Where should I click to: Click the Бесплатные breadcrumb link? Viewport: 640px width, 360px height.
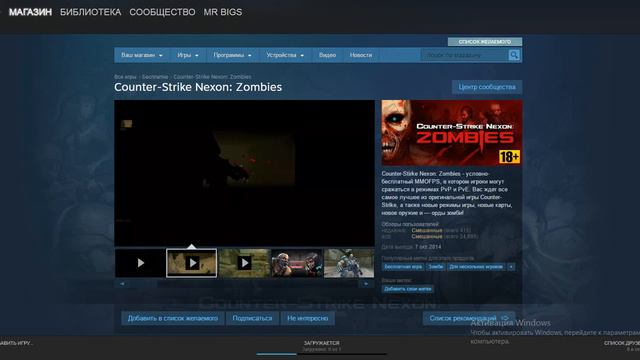155,77
